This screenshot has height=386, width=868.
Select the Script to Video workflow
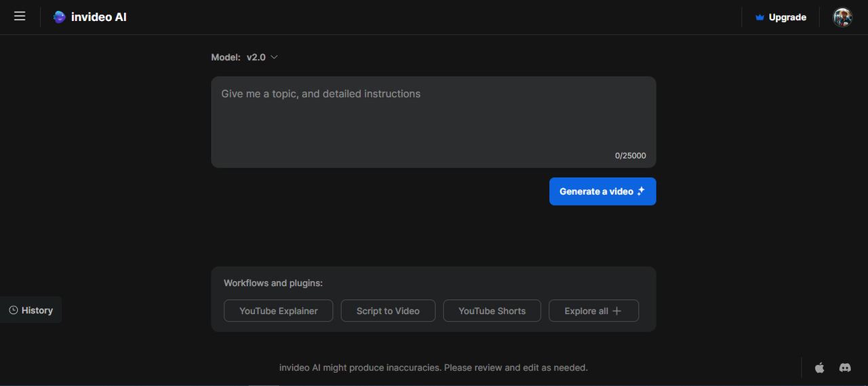point(388,311)
